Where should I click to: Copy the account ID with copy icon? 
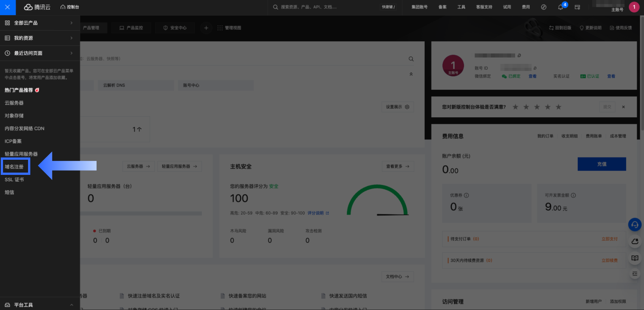(535, 68)
